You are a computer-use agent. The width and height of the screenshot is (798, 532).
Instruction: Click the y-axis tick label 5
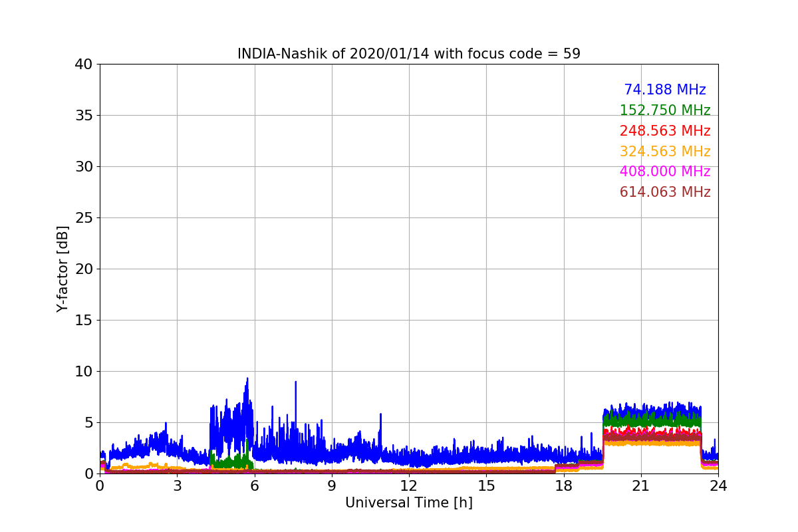point(88,423)
